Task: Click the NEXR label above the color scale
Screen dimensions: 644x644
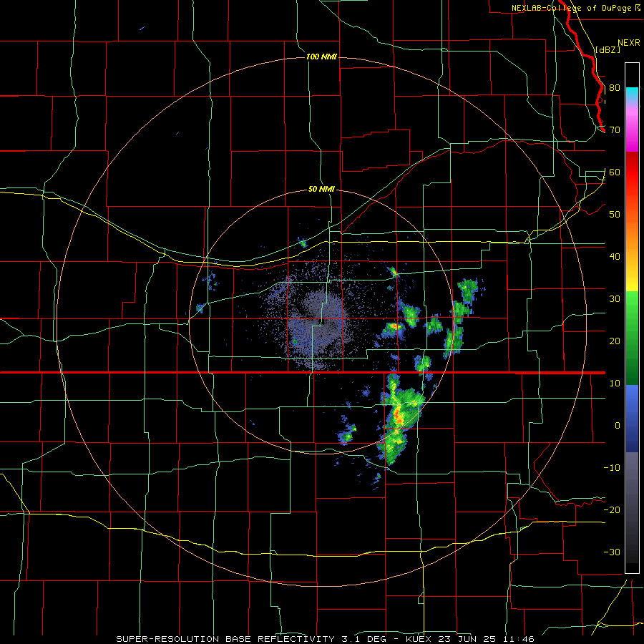Action: [629, 43]
